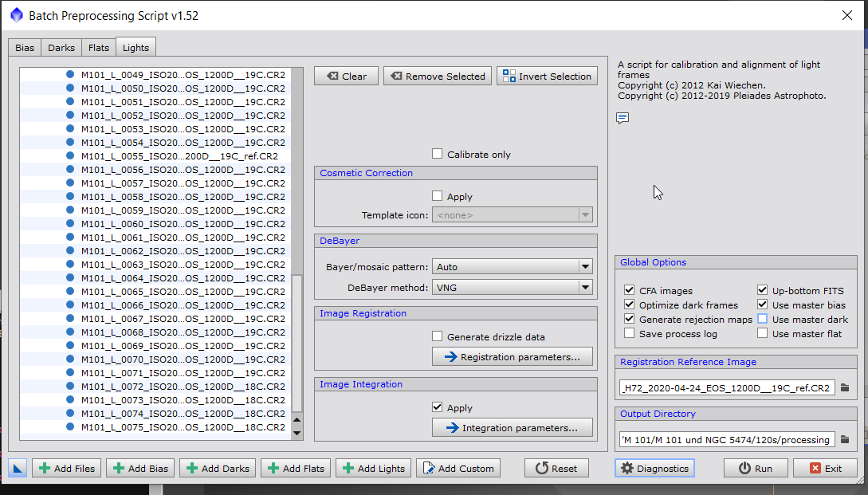Uncheck Use master bias checkbox
Image resolution: width=868 pixels, height=495 pixels.
762,304
